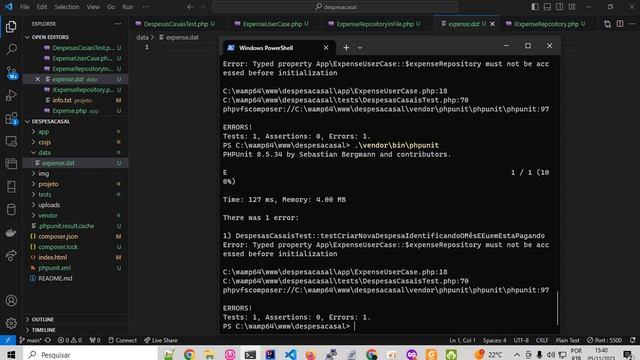Viewport: 640px width, 360px height.
Task: Open Explorer views and more actions ellipsis
Action: 118,24
